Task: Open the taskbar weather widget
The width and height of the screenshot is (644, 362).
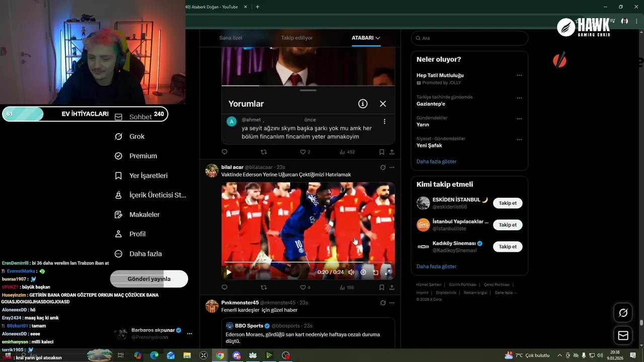Action: (527, 355)
